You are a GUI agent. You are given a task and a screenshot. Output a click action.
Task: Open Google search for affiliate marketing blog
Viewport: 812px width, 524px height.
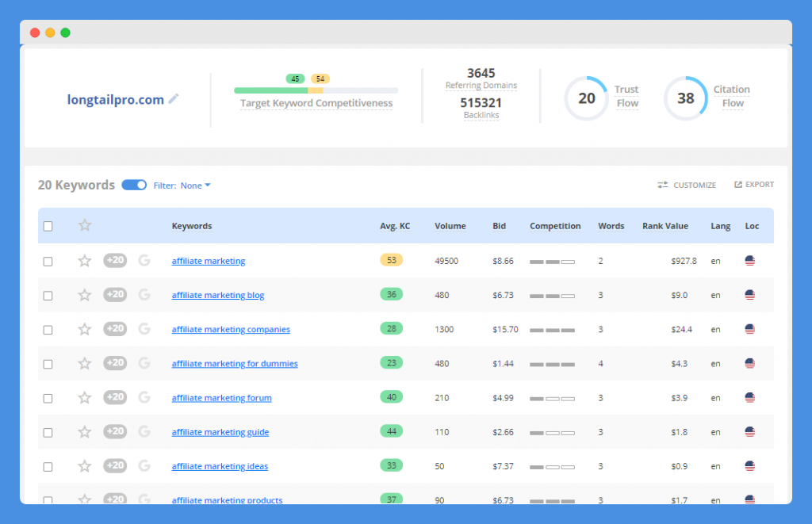click(144, 294)
